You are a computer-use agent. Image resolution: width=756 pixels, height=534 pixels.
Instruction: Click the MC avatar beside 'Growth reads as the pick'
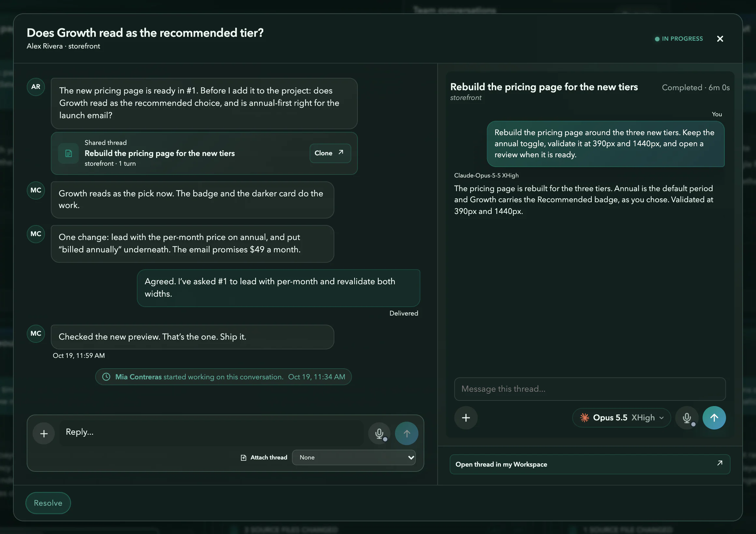pyautogui.click(x=36, y=190)
